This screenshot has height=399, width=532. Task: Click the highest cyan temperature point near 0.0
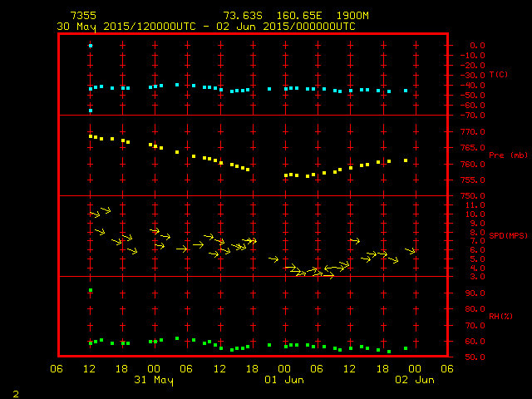(x=91, y=46)
